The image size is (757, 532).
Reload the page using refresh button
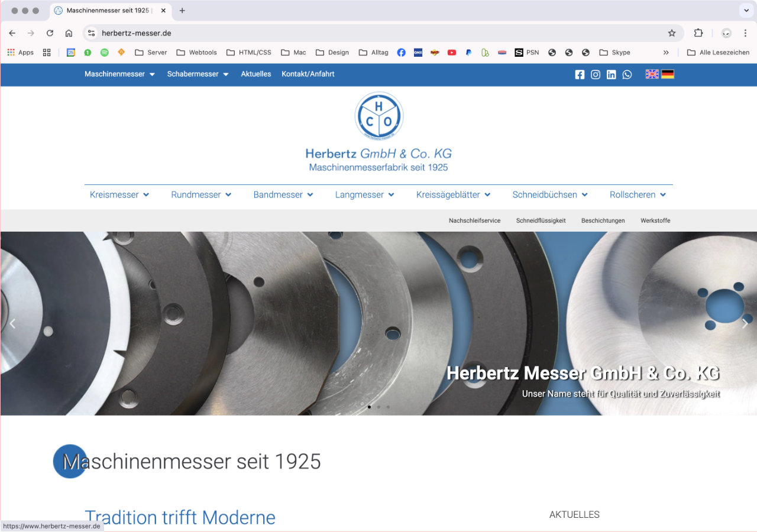pyautogui.click(x=50, y=33)
